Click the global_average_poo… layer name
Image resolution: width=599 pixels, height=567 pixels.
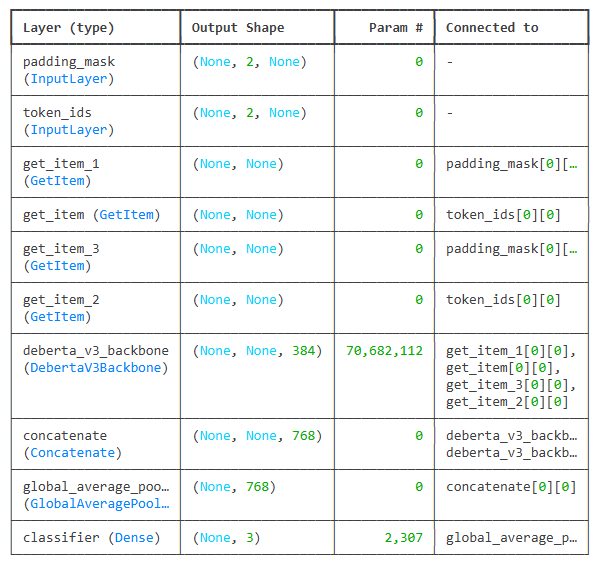pyautogui.click(x=96, y=487)
